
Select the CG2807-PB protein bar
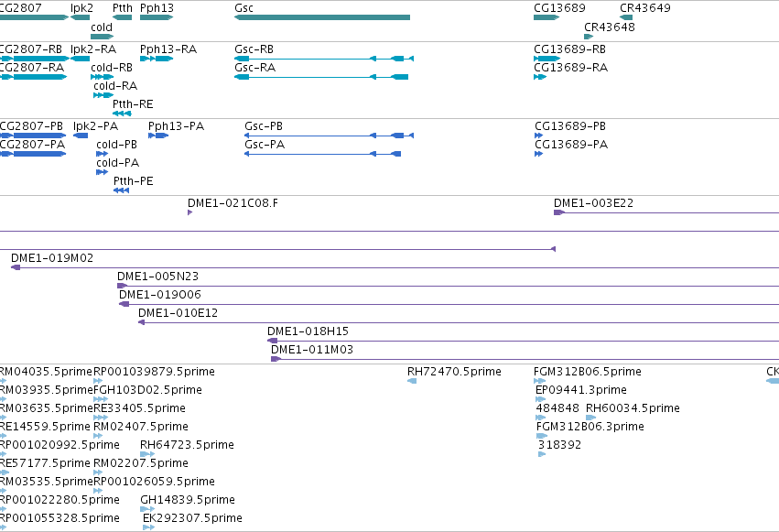(x=33, y=136)
